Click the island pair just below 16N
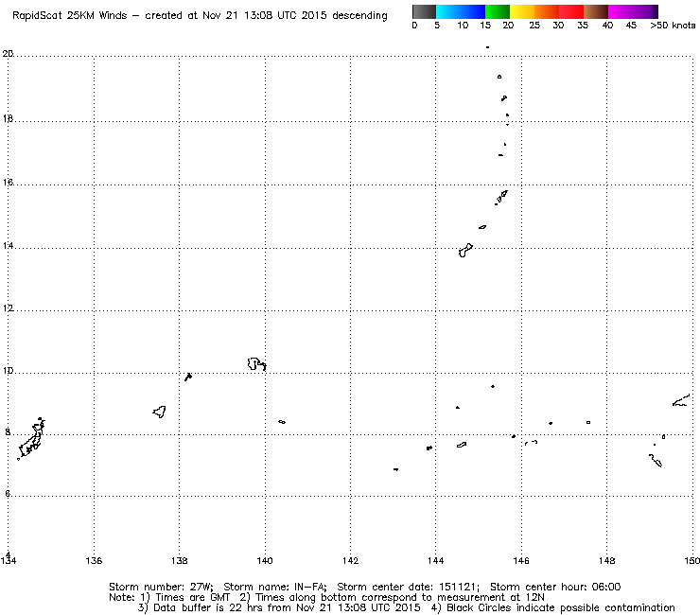The width and height of the screenshot is (700, 615). [501, 197]
